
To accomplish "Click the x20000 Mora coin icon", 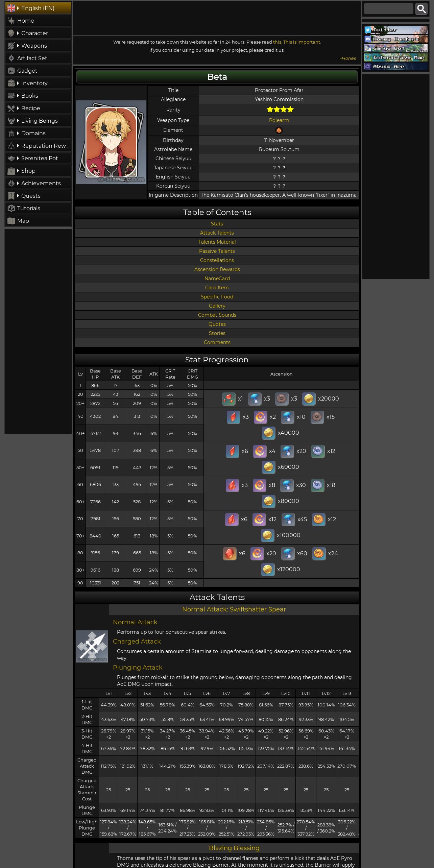I will [x=309, y=399].
